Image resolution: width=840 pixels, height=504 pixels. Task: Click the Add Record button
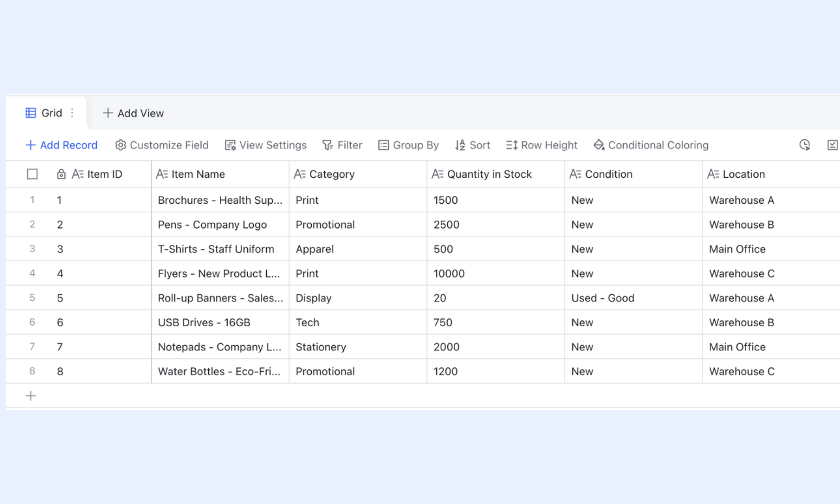tap(61, 145)
